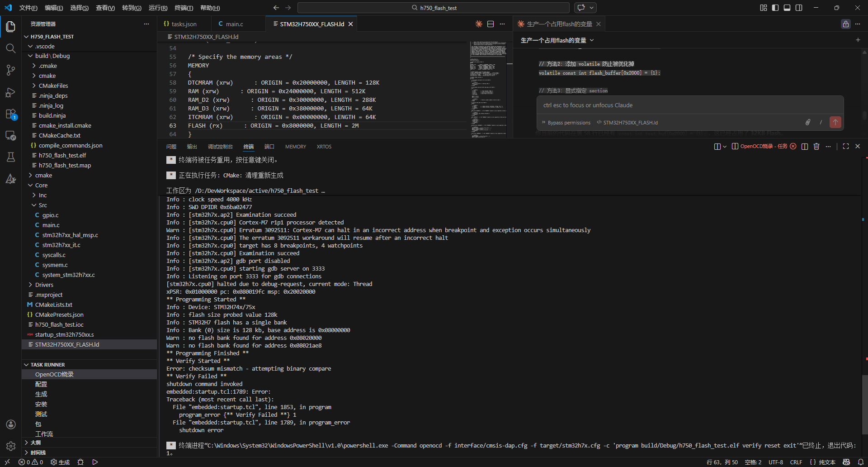Toggle the primary sidebar visibility
Image resolution: width=868 pixels, height=467 pixels.
coord(775,8)
